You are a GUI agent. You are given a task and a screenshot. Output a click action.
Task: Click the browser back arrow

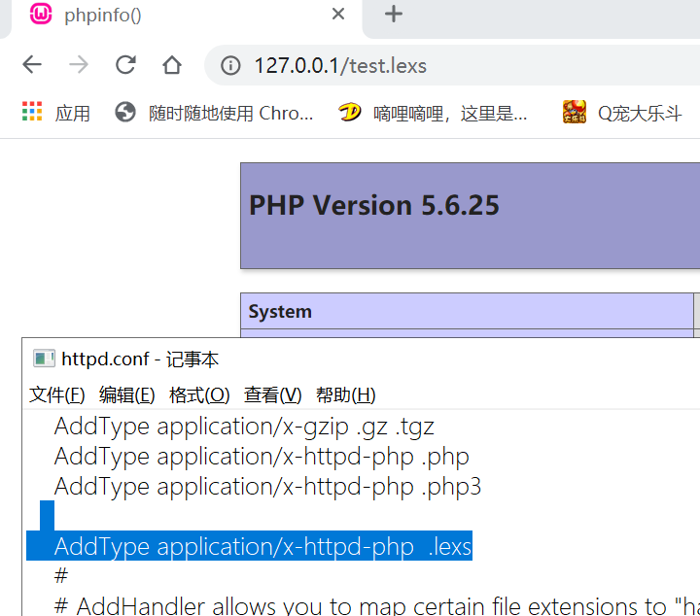point(32,65)
